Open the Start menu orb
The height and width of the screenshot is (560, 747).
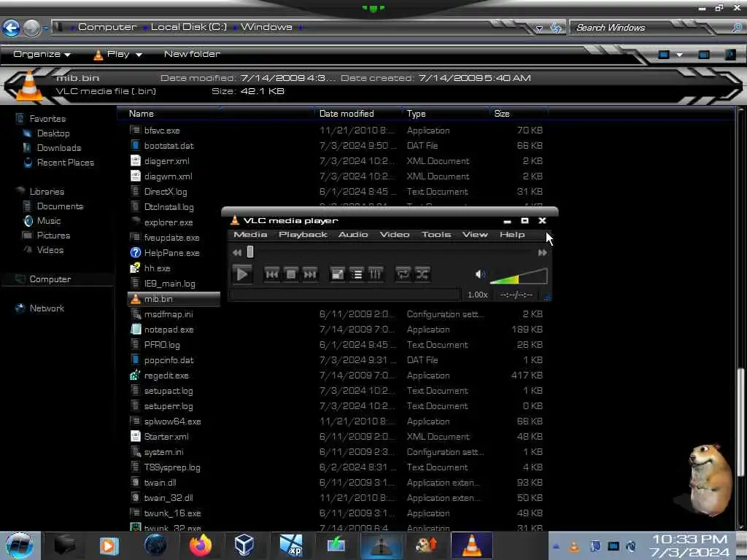[19, 545]
